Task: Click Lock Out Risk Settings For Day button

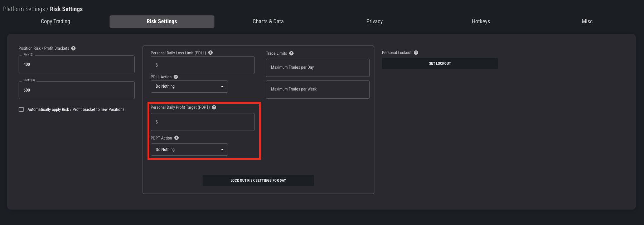Action: (x=258, y=180)
